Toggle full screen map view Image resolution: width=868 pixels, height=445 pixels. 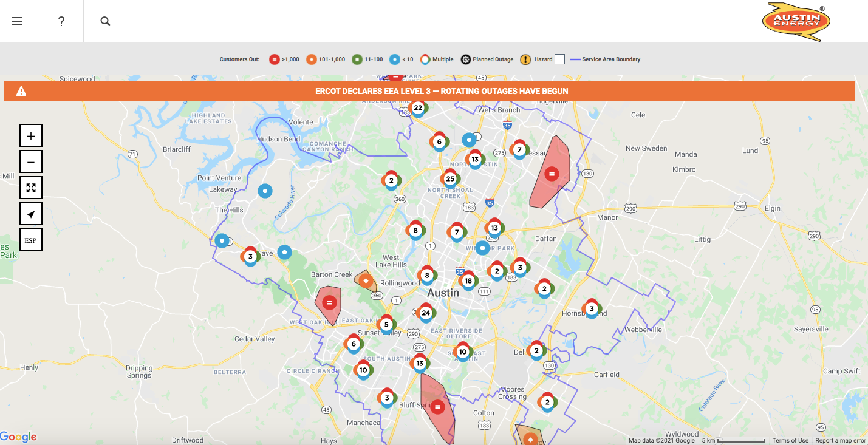point(31,188)
